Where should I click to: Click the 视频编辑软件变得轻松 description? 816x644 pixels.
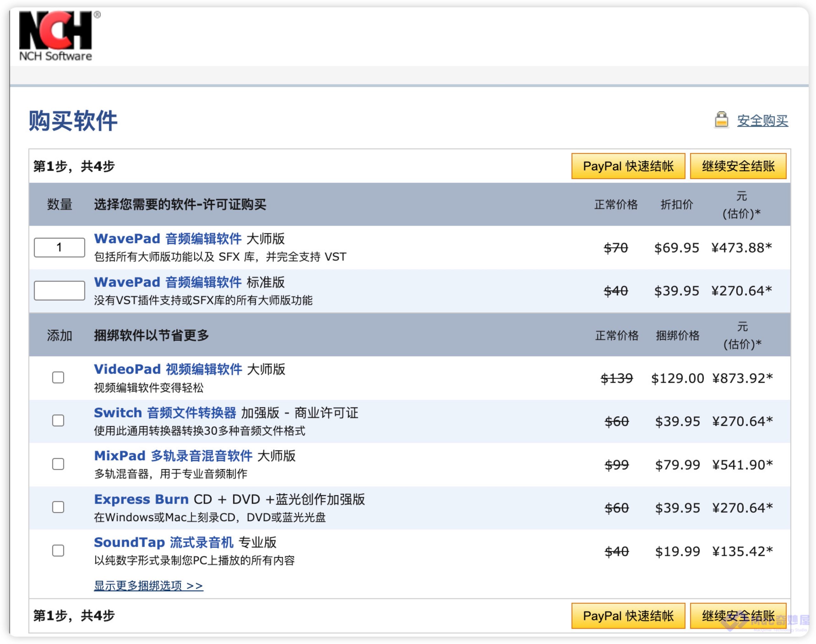[149, 387]
